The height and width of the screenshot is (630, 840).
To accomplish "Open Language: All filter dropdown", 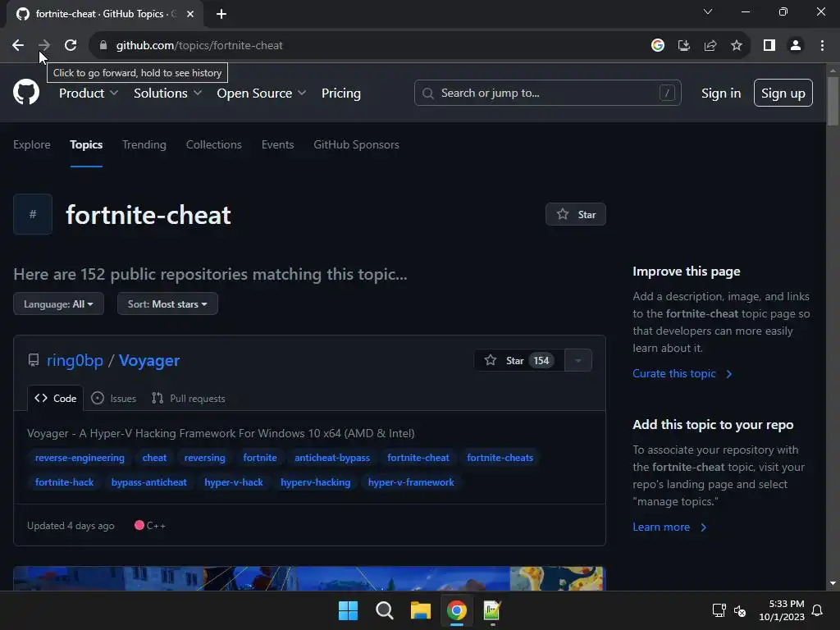I will click(58, 304).
